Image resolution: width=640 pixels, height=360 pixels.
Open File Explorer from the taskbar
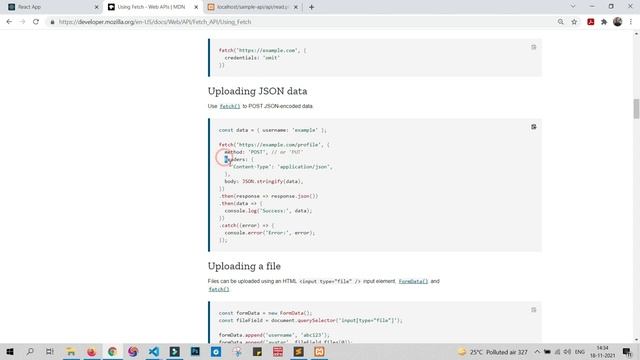[x=71, y=351]
